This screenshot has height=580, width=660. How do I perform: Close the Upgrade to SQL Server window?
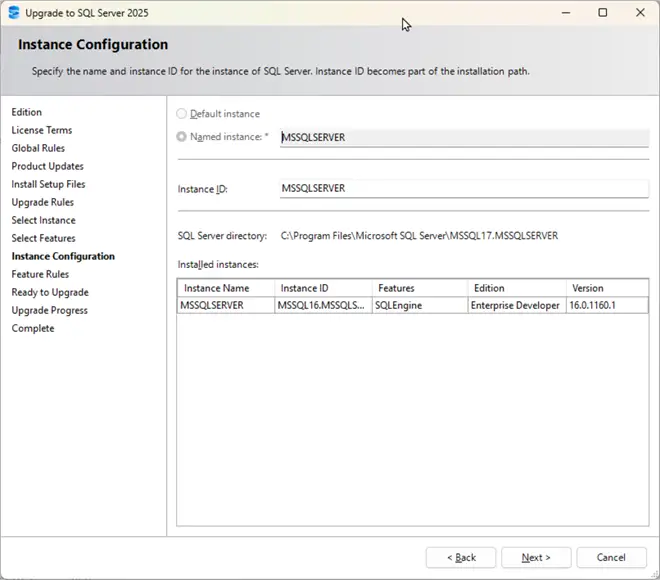(x=640, y=13)
